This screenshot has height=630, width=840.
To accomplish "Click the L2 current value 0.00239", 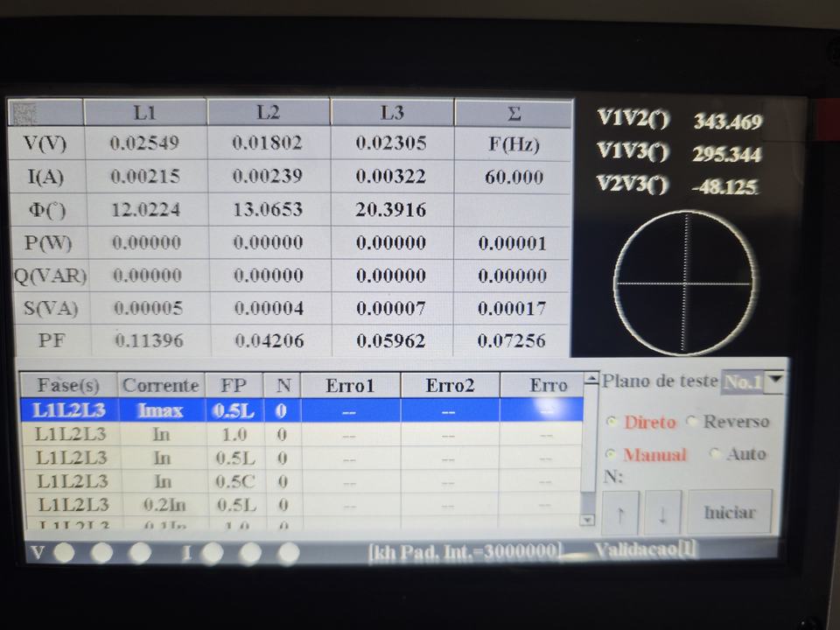I will click(268, 176).
